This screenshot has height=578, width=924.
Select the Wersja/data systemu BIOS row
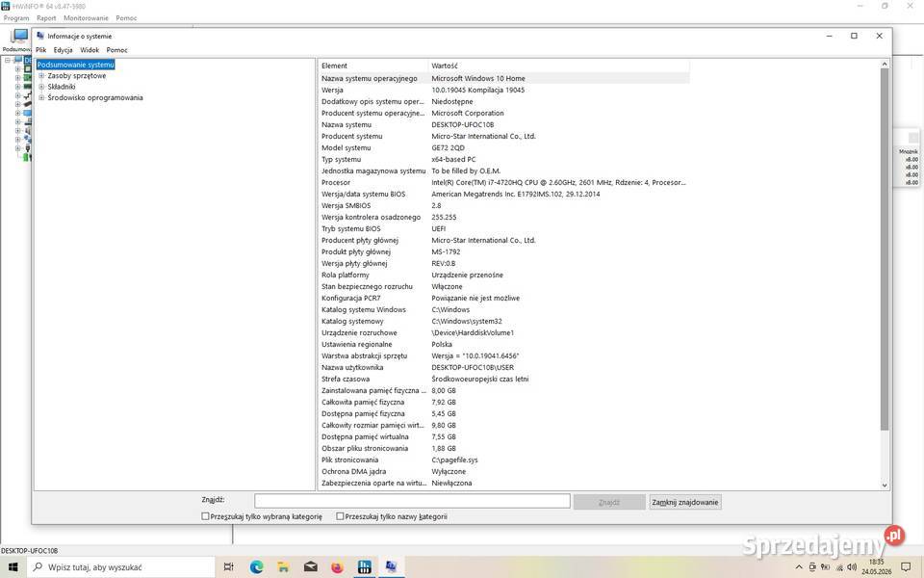click(503, 194)
